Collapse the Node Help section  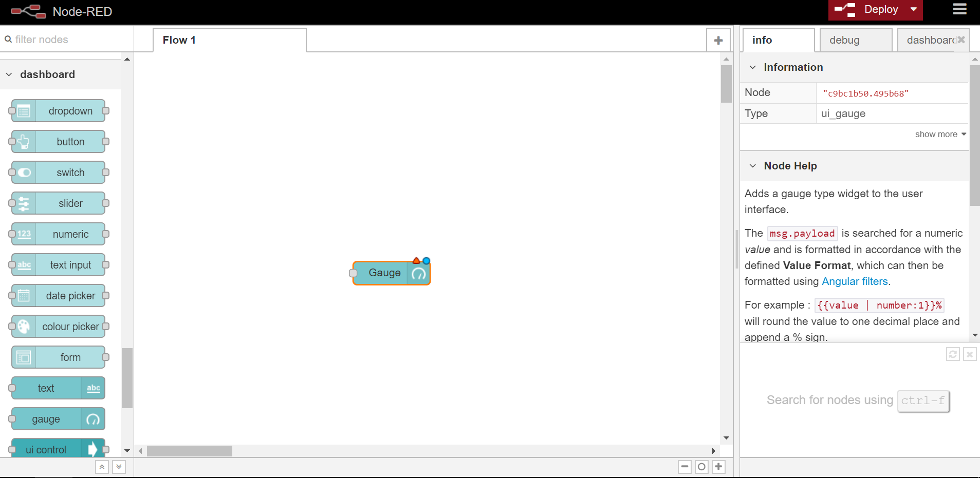(x=854, y=166)
